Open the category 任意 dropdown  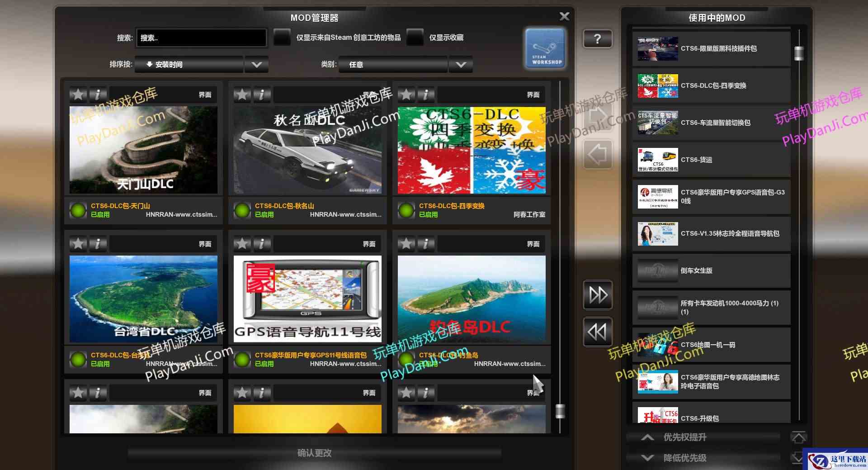click(461, 65)
